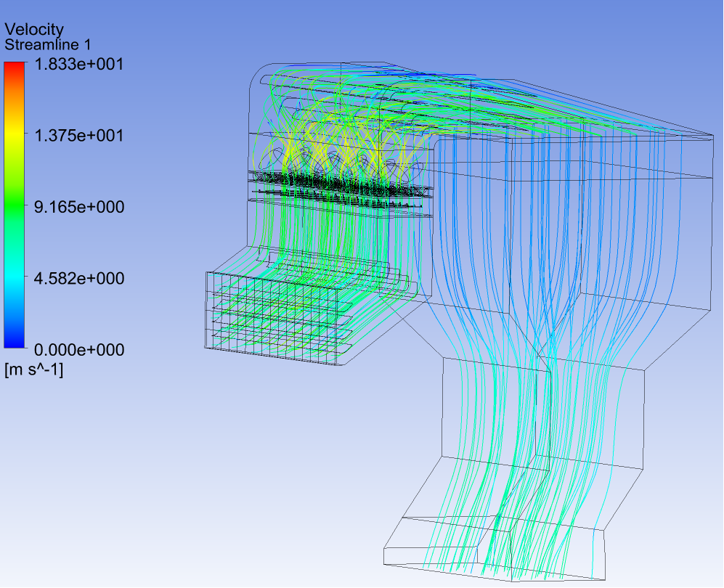Select the [m s^-1] units label

pyautogui.click(x=34, y=370)
